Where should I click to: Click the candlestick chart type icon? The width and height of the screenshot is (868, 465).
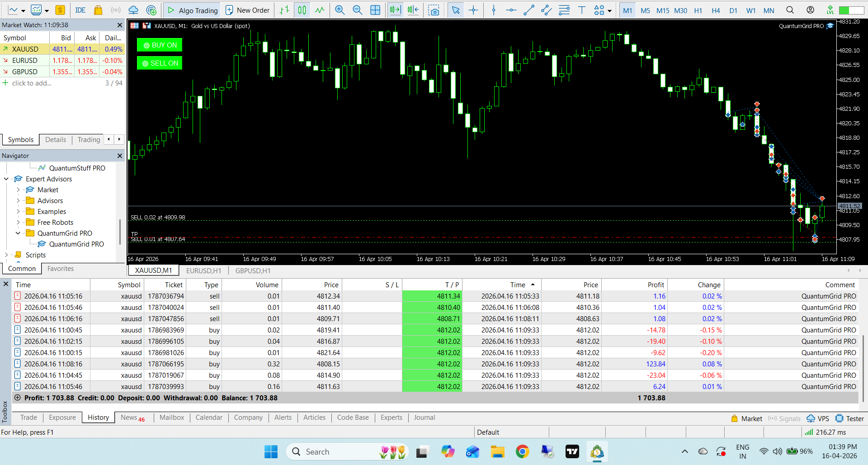[x=302, y=10]
